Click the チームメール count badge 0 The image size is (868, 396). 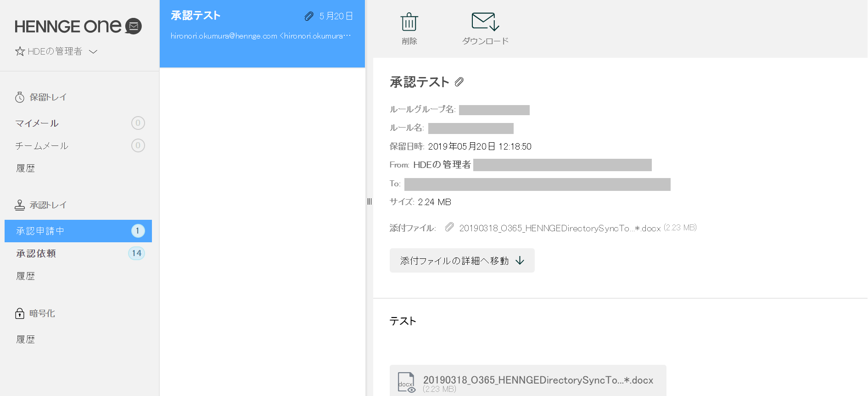138,145
